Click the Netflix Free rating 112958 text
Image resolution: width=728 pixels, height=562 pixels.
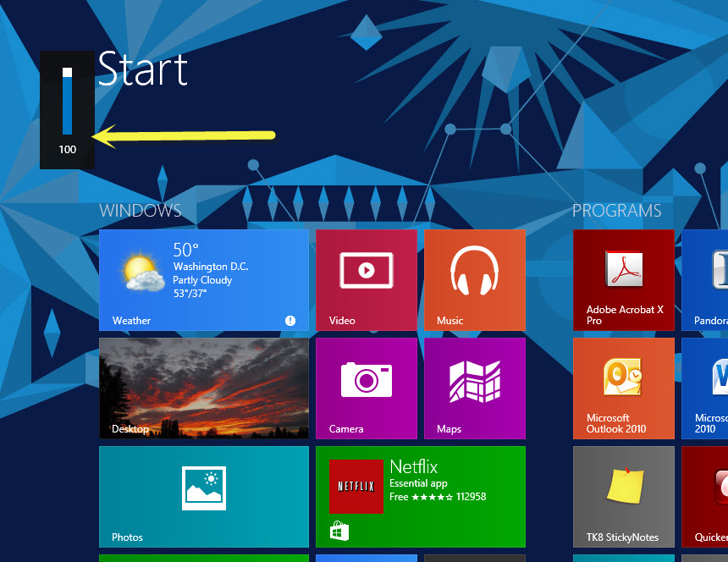click(x=438, y=497)
